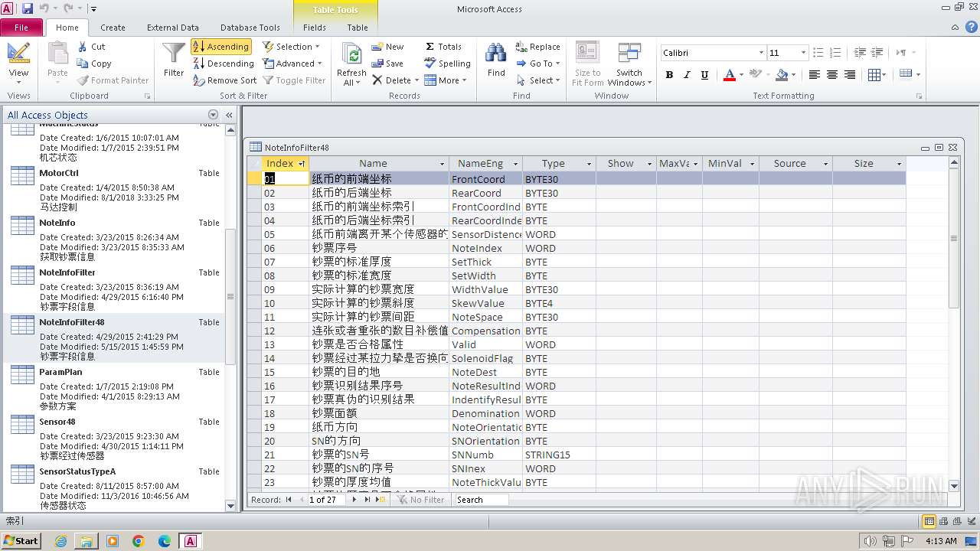The image size is (980, 551).
Task: Sort Ascending
Action: click(x=221, y=47)
